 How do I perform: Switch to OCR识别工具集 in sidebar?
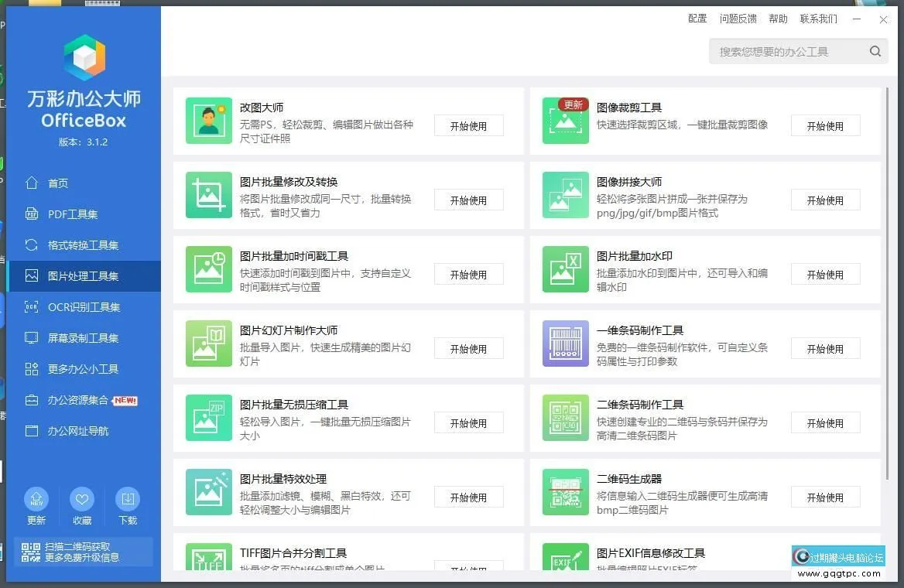83,307
